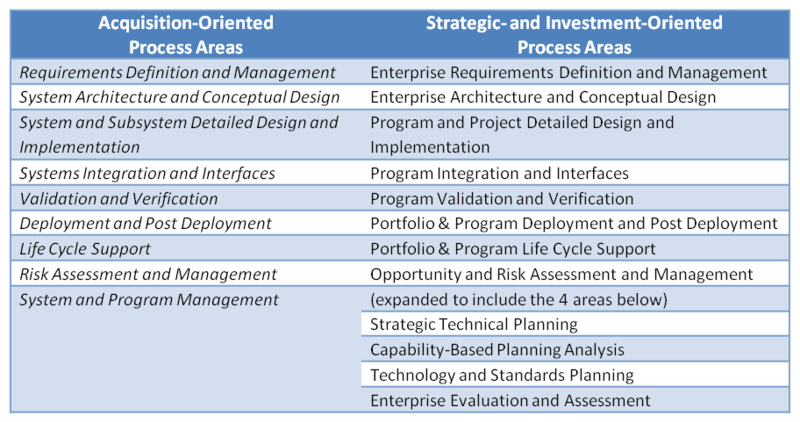Click the Strategic- and Investment-Oriented Process Areas header
Image resolution: width=800 pixels, height=422 pixels.
(574, 35)
